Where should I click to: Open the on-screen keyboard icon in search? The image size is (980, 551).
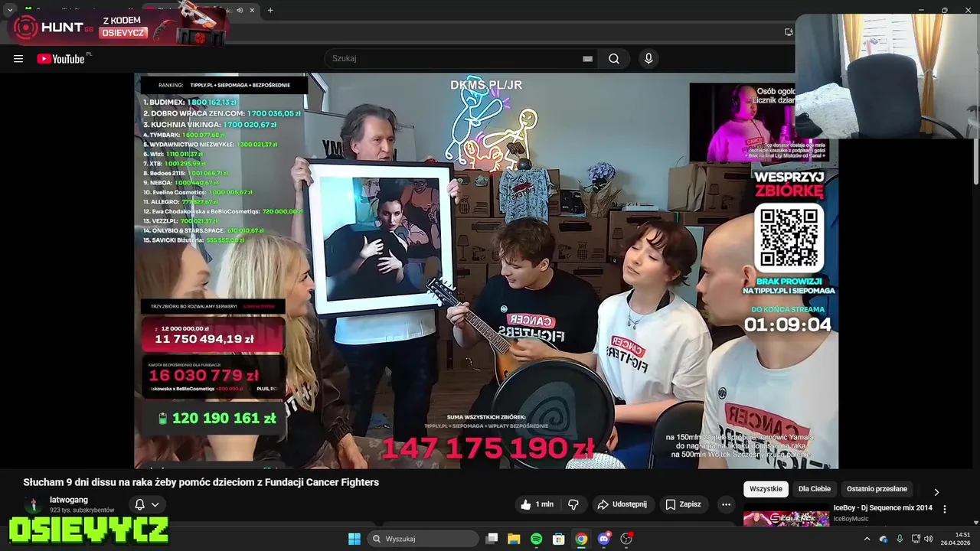click(x=587, y=59)
